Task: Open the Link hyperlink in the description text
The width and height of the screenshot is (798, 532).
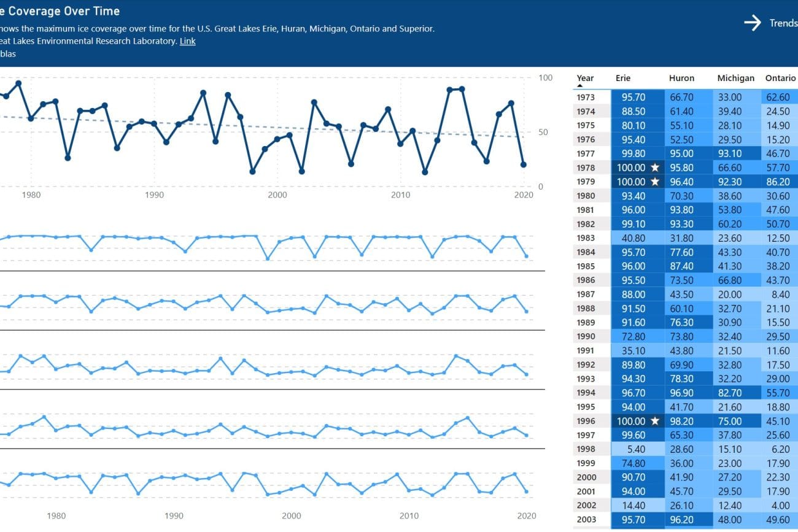Action: pos(187,40)
